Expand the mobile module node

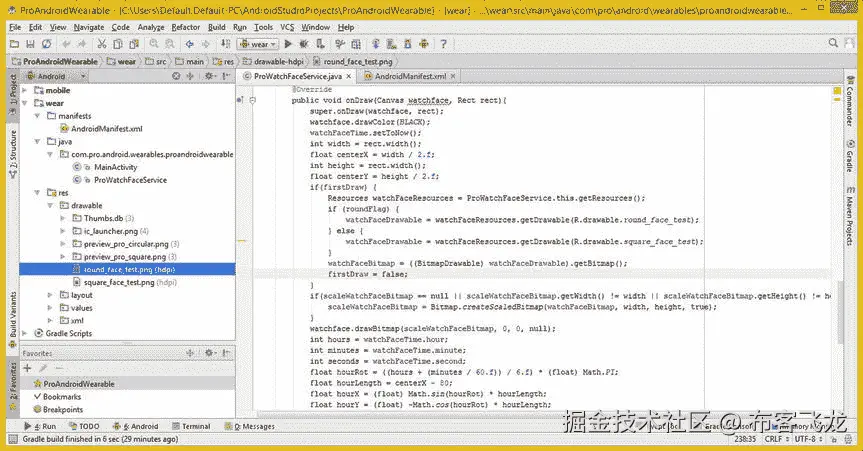click(x=24, y=90)
